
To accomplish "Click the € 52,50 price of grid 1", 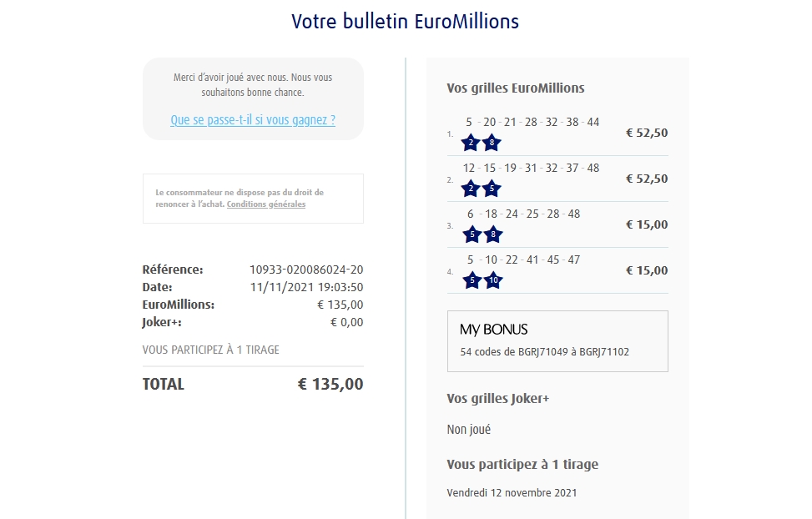I will pos(647,133).
